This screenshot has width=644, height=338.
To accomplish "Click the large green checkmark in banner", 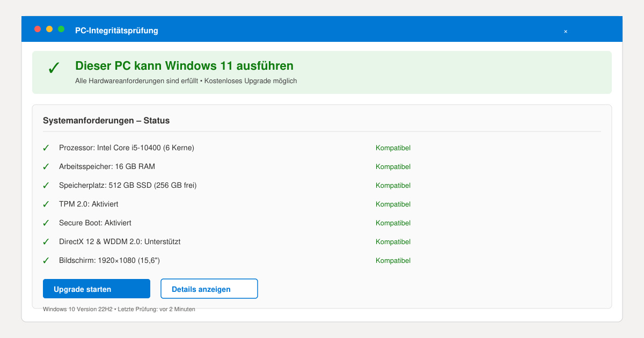I will pos(54,68).
